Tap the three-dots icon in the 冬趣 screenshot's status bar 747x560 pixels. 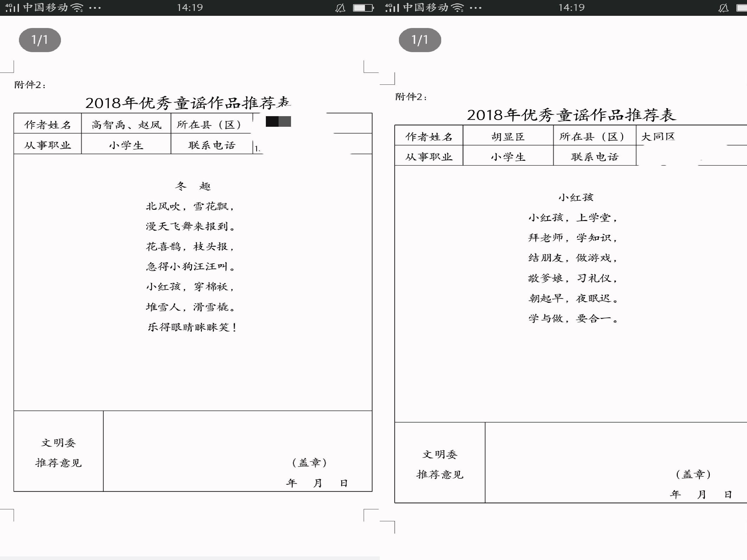pyautogui.click(x=95, y=8)
